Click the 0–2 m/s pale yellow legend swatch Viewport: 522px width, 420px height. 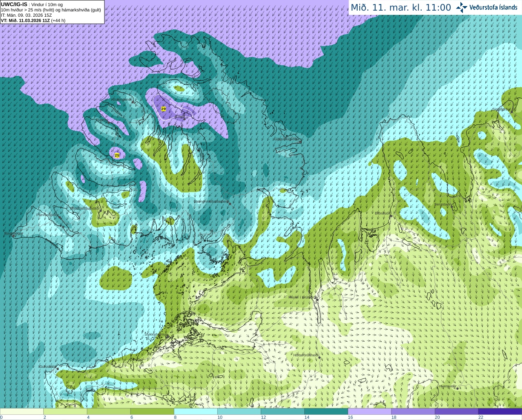pos(22,411)
